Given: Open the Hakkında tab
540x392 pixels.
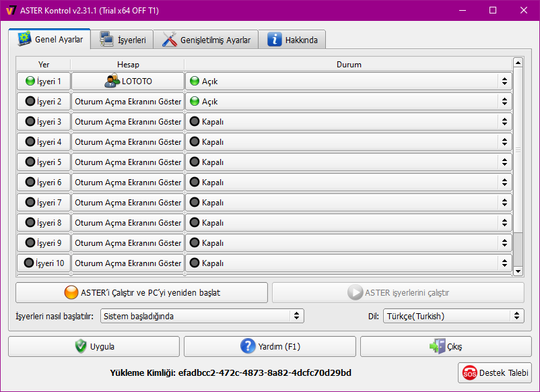Looking at the screenshot, I should pyautogui.click(x=292, y=40).
